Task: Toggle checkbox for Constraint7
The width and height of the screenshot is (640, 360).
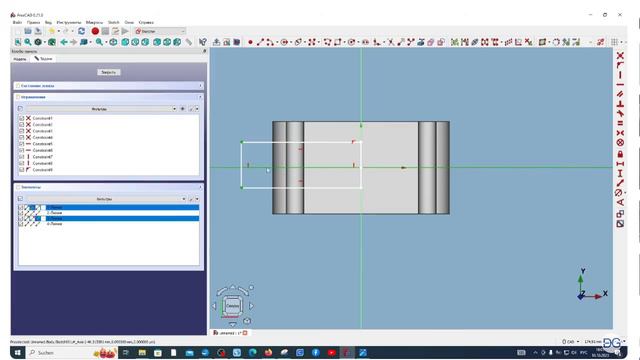Action: [x=22, y=157]
